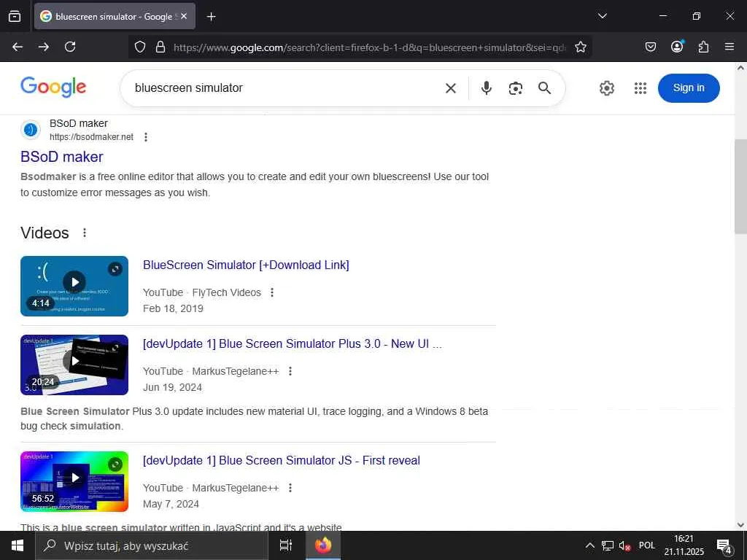747x560 pixels.
Task: Open options for FlyTech Videos result
Action: pyautogui.click(x=272, y=292)
